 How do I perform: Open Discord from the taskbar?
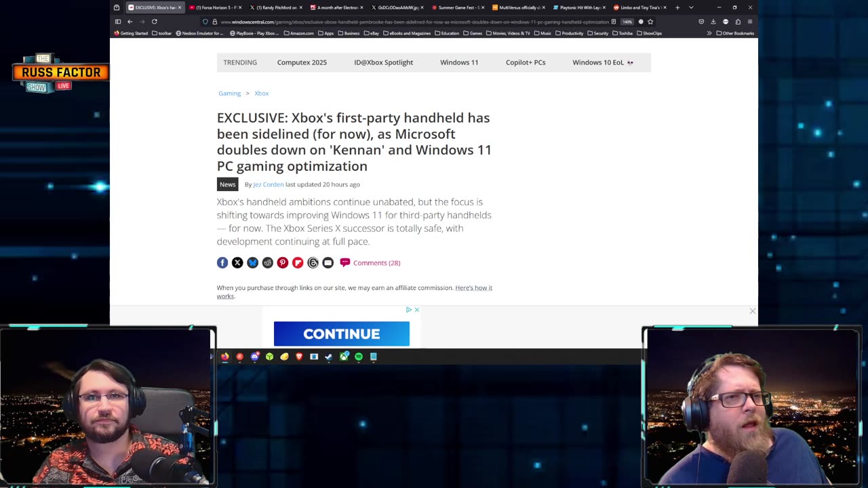tap(254, 357)
